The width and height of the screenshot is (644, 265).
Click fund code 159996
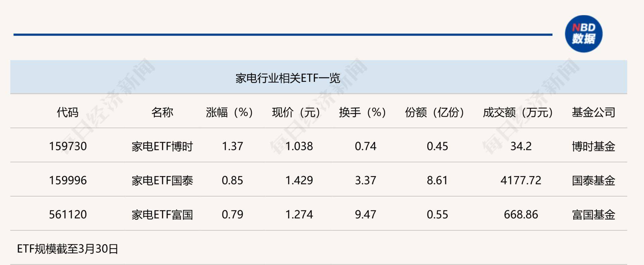[68, 180]
